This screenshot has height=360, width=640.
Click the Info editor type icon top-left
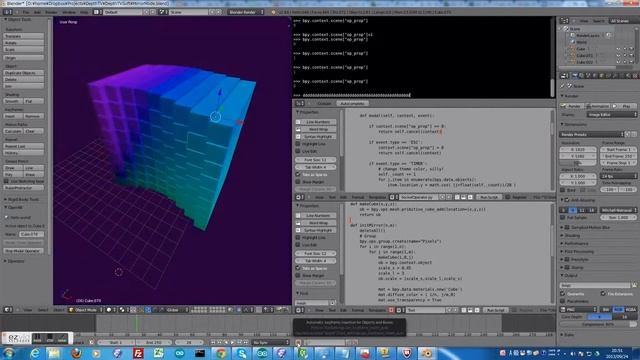[x=8, y=12]
